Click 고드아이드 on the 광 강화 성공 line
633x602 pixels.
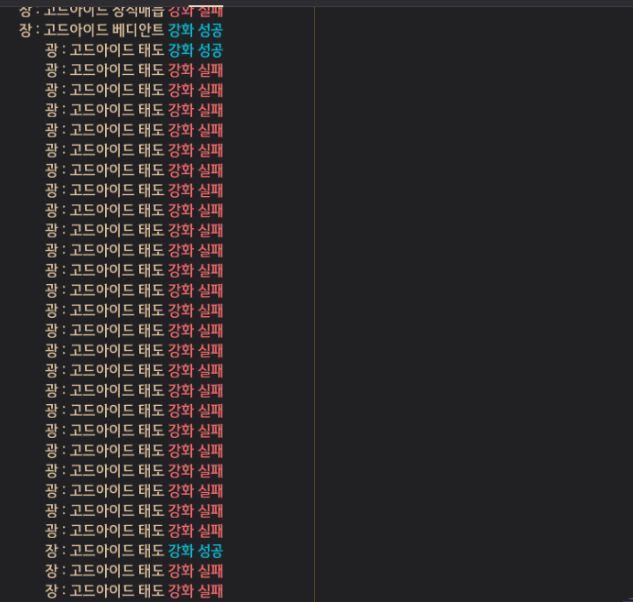point(101,50)
